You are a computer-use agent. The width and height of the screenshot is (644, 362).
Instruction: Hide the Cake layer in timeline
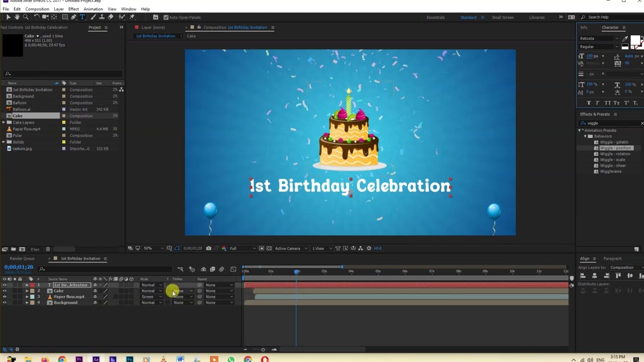[x=5, y=291]
